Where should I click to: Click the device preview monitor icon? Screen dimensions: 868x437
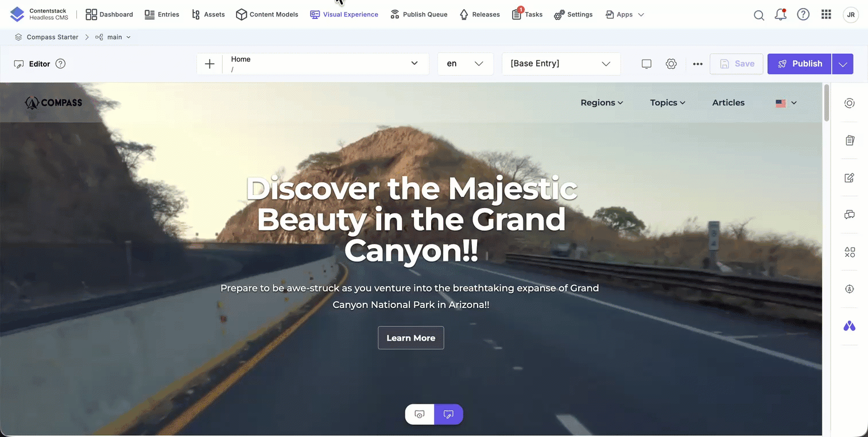646,64
